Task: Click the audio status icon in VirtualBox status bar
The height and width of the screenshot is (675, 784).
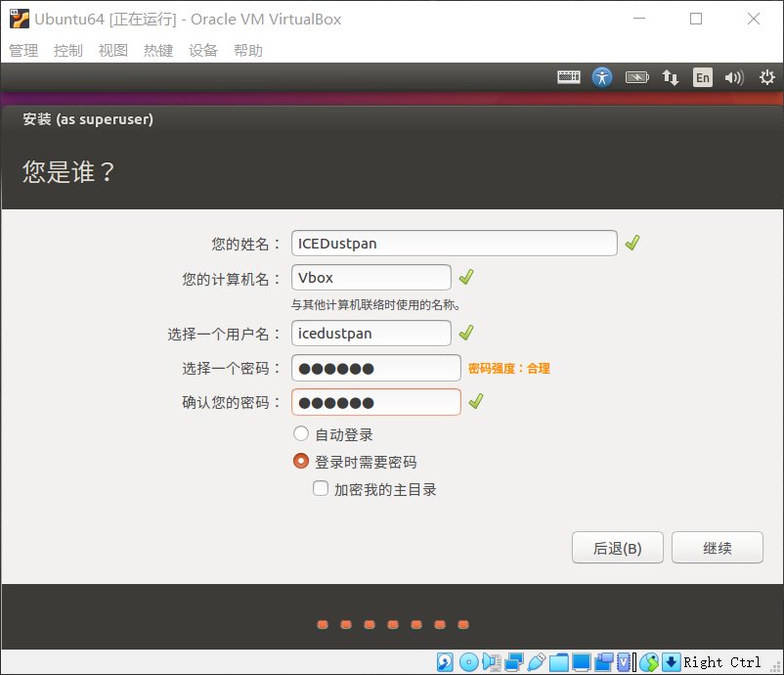Action: [x=492, y=662]
